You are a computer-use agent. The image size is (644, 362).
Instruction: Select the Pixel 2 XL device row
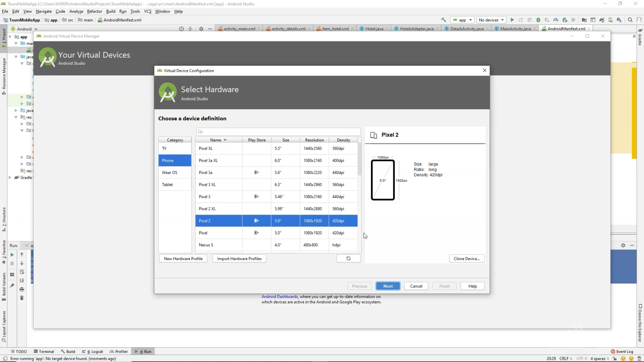coord(276,209)
